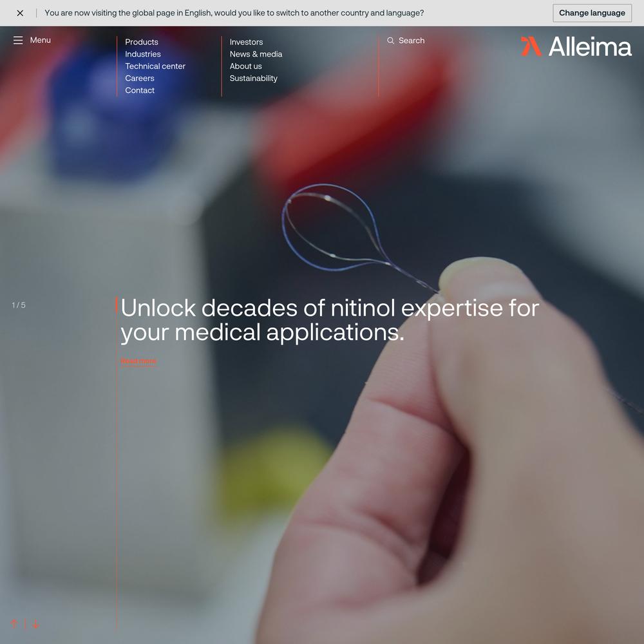Dismiss the language banner with X icon

point(20,13)
